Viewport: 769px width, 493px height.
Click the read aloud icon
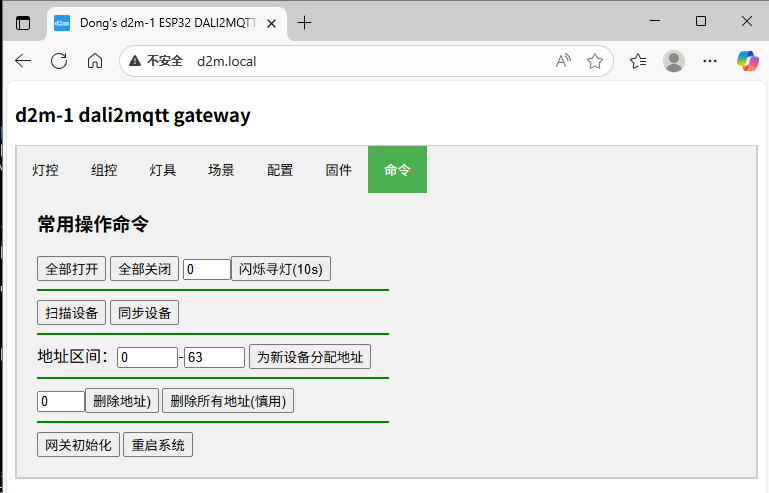564,61
